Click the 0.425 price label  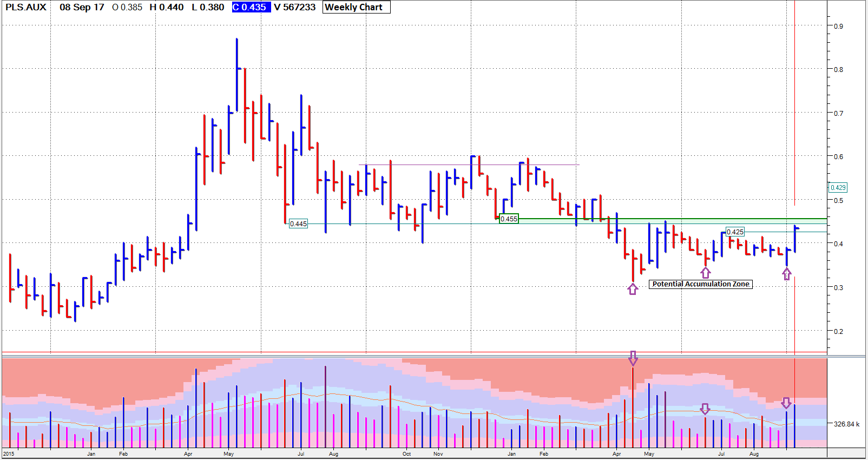tap(735, 232)
